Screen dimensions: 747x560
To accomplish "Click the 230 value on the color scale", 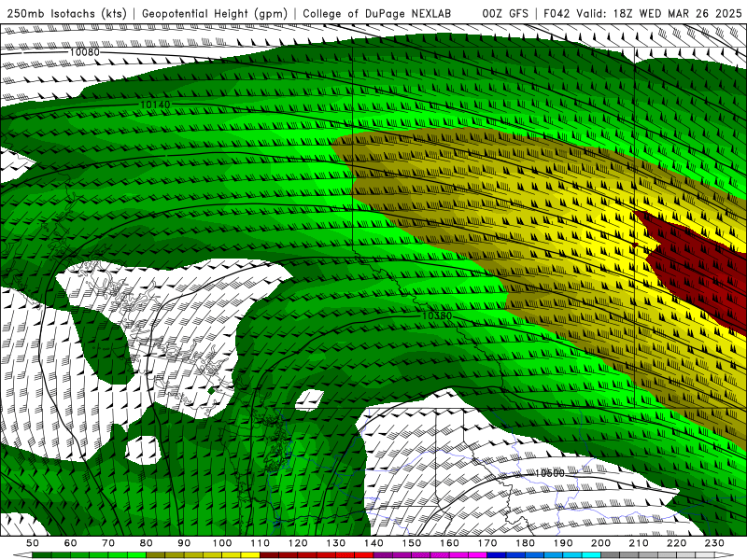I will 714,543.
